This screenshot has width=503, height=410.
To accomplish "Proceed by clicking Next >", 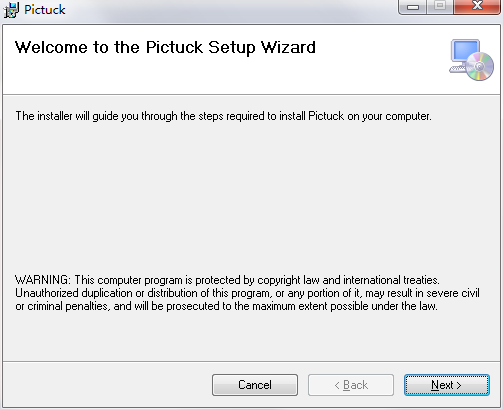I will [447, 385].
